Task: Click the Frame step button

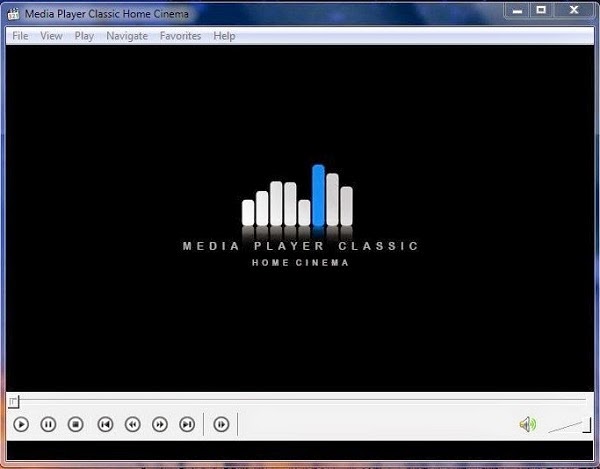Action: click(x=221, y=424)
